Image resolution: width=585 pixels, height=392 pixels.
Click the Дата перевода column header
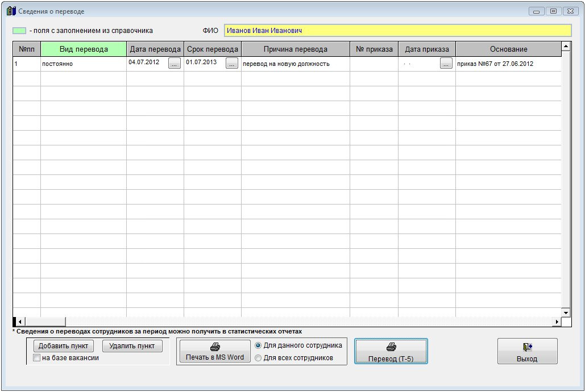pos(155,49)
